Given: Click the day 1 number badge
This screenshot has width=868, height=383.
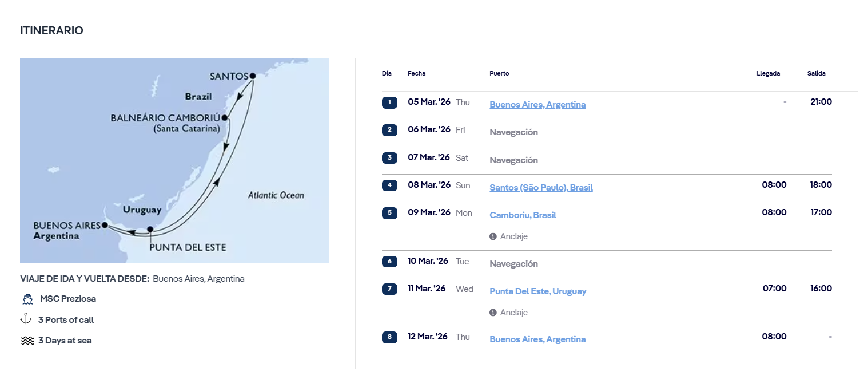Looking at the screenshot, I should click(x=389, y=102).
